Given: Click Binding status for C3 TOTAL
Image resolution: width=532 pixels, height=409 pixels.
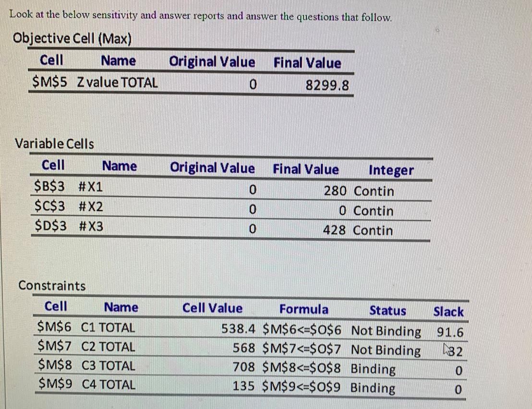Looking at the screenshot, I should coord(373,369).
